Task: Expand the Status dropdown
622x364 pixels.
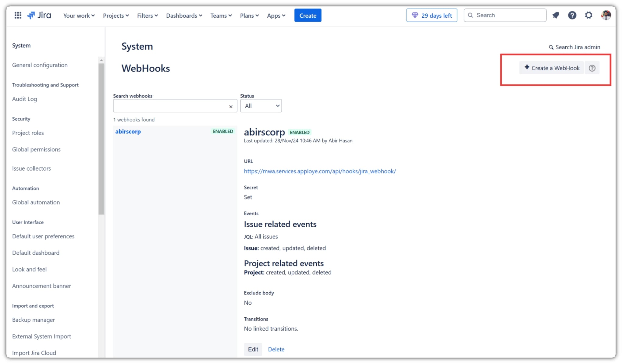Action: [261, 106]
